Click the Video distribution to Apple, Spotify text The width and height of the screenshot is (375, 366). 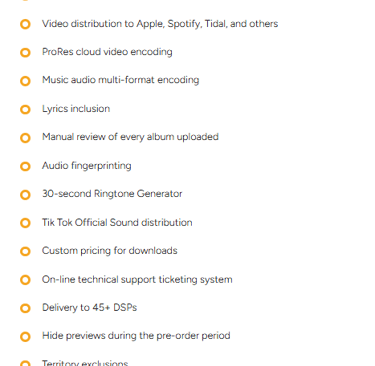160,24
